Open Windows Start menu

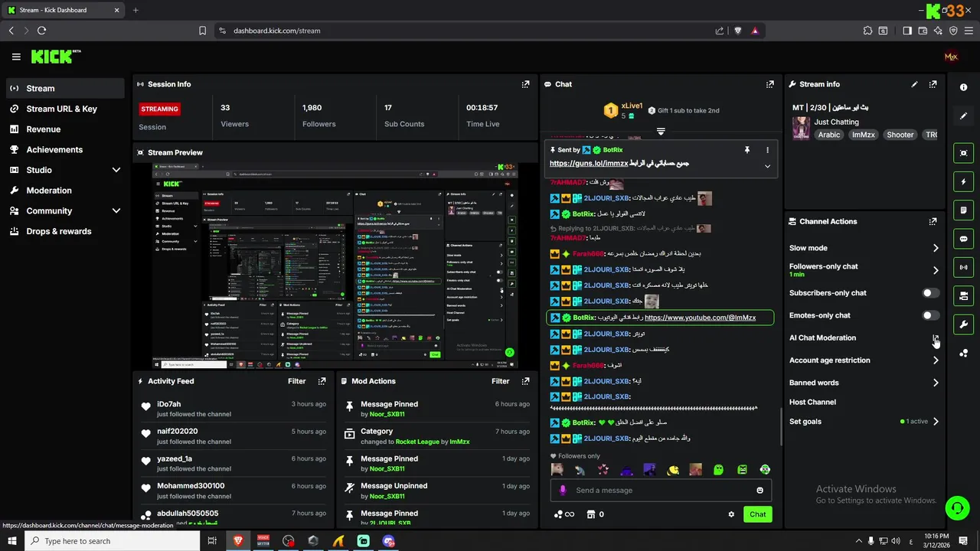[12, 541]
